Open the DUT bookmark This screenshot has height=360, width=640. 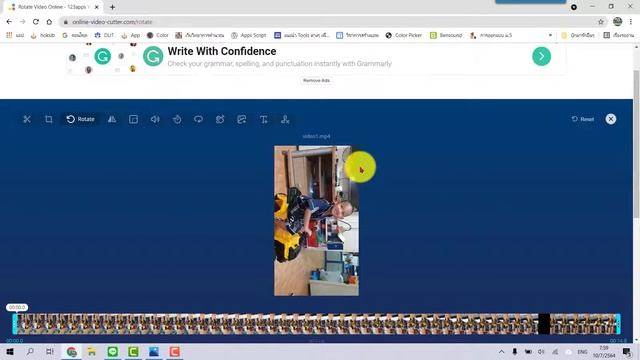104,36
